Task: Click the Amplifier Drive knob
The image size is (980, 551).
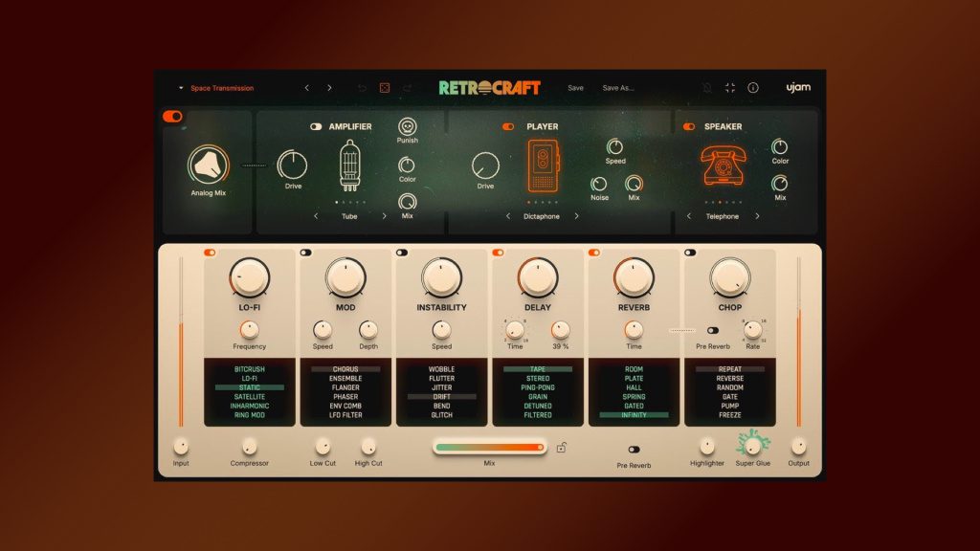Action: [293, 165]
